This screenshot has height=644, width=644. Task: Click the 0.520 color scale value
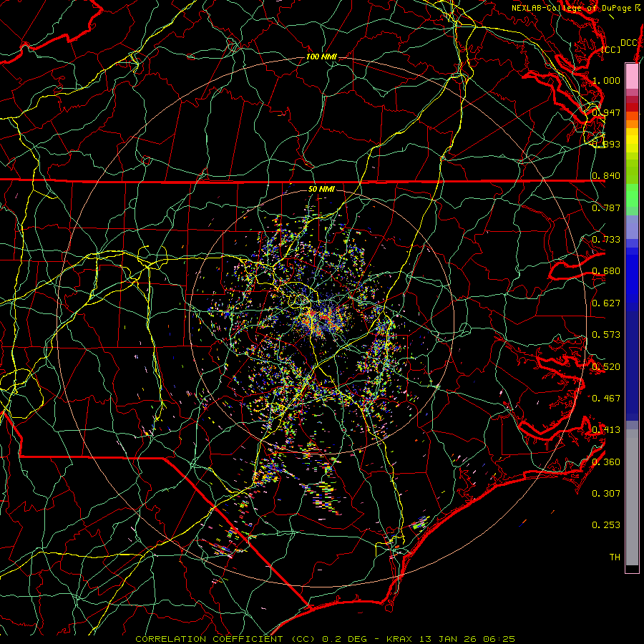point(606,366)
